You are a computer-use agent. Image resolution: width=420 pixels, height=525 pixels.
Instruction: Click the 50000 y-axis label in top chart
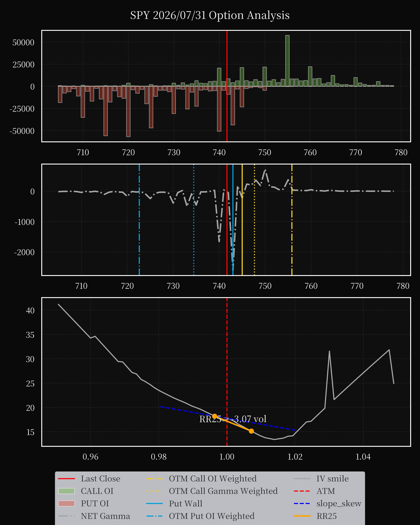tap(23, 43)
